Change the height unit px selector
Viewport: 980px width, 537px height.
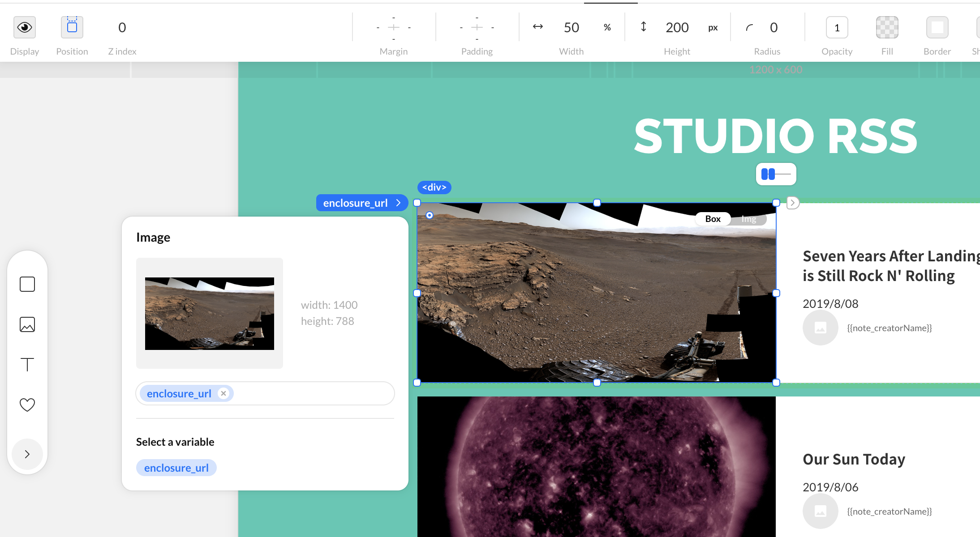pyautogui.click(x=713, y=28)
